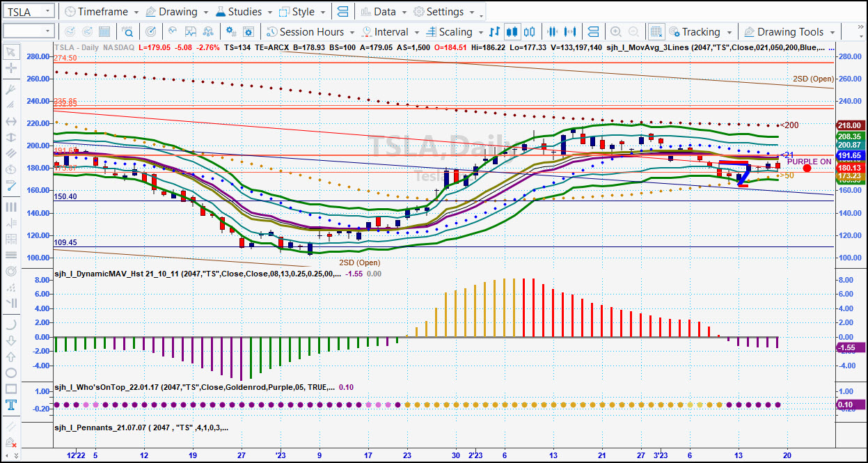
Task: Click the 218.00 dark red price tag
Action: point(851,125)
